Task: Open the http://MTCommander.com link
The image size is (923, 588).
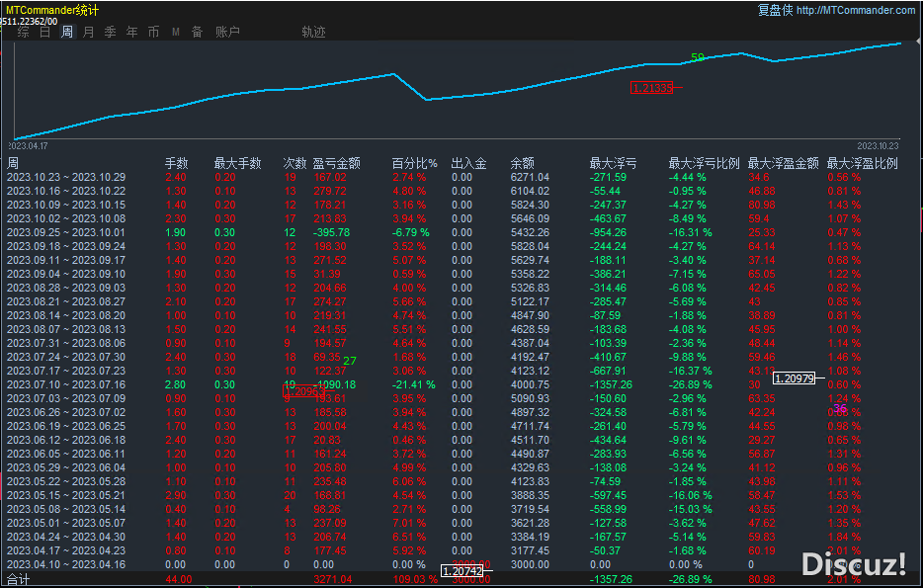Action: 855,11
